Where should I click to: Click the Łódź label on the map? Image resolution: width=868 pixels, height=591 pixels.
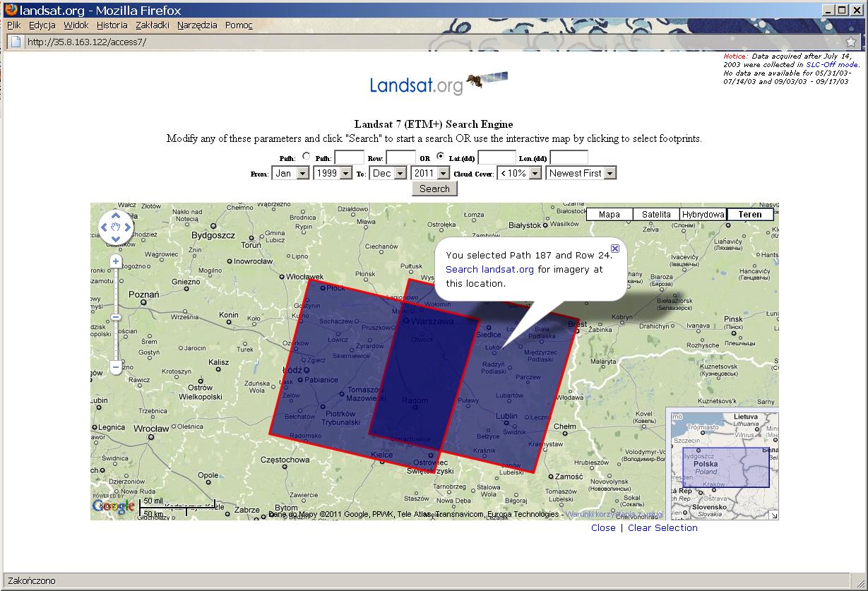[292, 370]
